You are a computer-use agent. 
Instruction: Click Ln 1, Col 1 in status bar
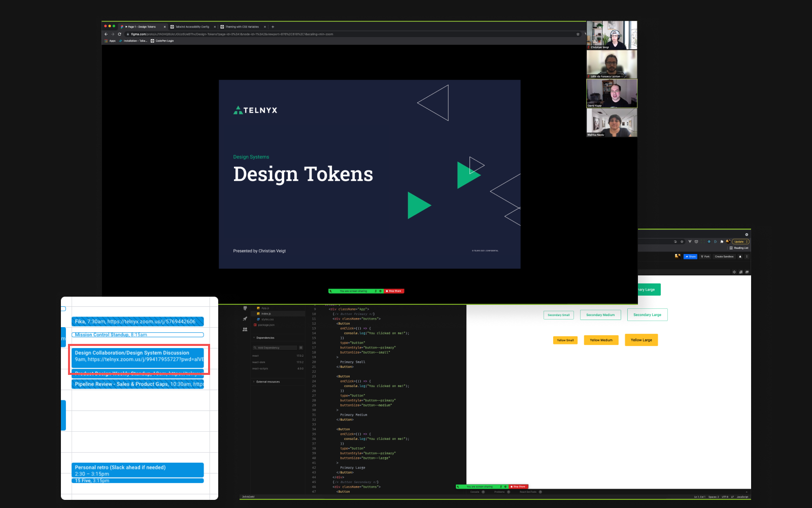[700, 497]
